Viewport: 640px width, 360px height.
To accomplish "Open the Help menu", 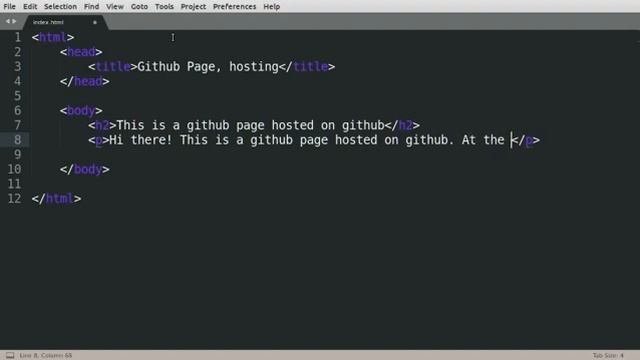I will click(271, 7).
